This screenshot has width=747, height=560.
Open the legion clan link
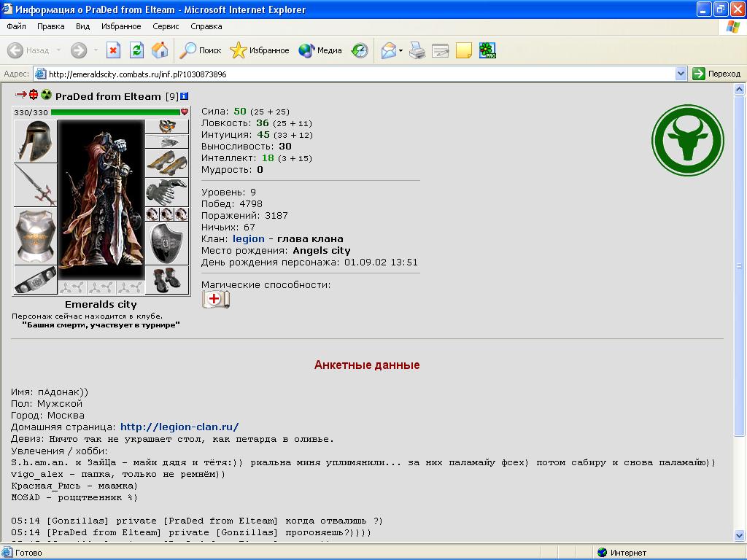pyautogui.click(x=248, y=238)
